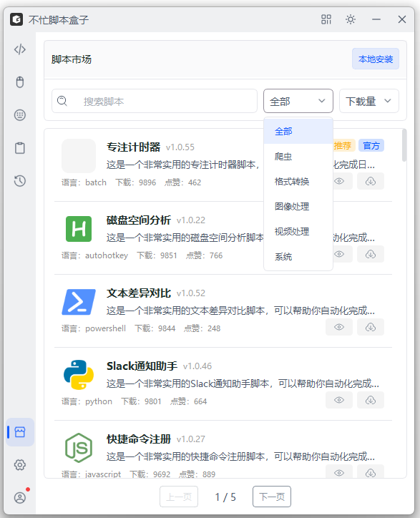
Task: Click 点赞: 664 stat
Action: click(189, 401)
